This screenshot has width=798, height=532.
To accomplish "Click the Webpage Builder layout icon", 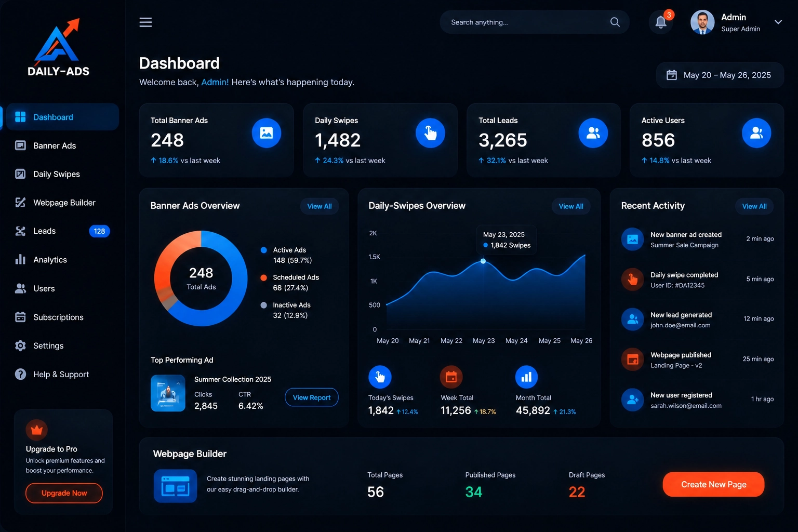I will [176, 486].
